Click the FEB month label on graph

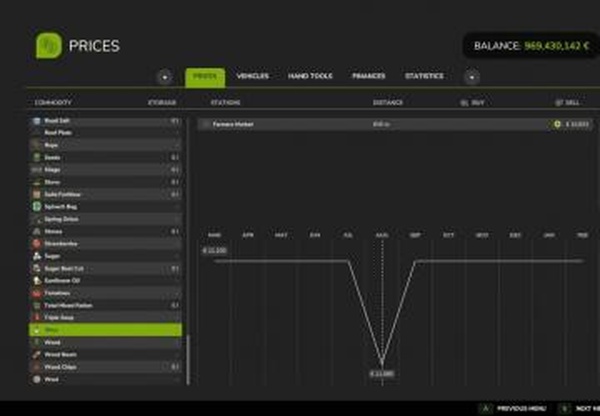pos(582,235)
